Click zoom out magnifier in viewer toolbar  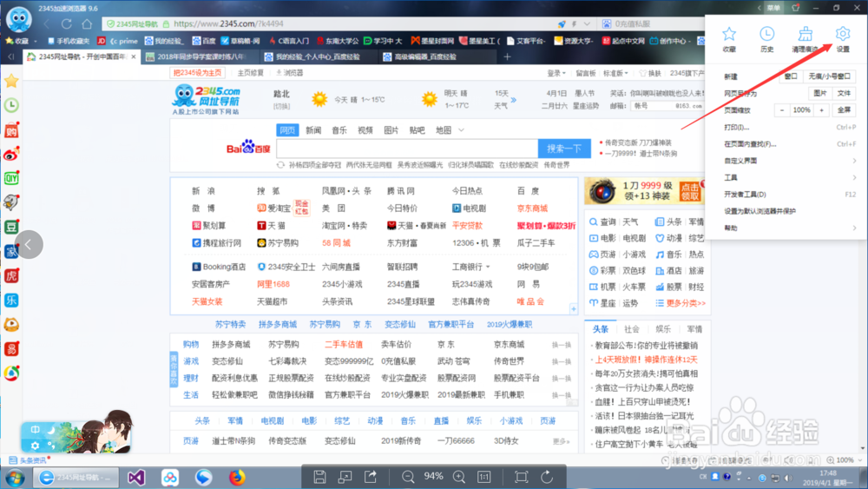tap(408, 477)
